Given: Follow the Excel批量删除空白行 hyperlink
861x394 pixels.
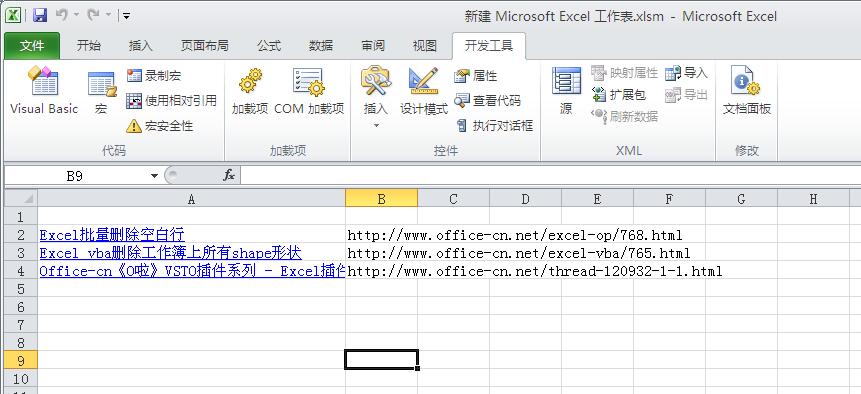Looking at the screenshot, I should [x=112, y=235].
